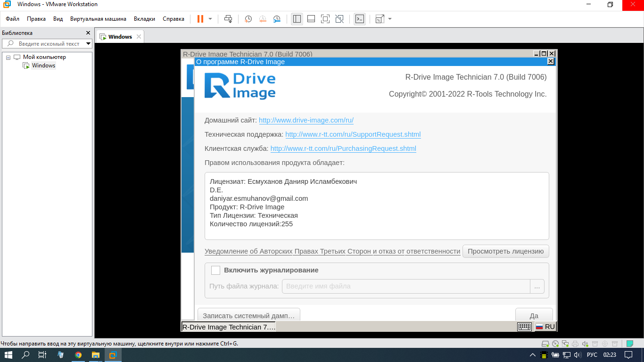Open the PurchasingRequest.shtml link
644x362 pixels.
[x=343, y=148]
